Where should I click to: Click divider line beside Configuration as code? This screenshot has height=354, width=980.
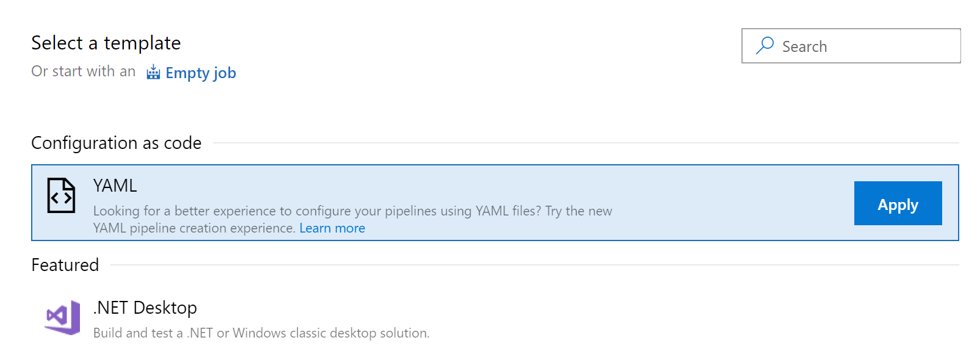586,143
